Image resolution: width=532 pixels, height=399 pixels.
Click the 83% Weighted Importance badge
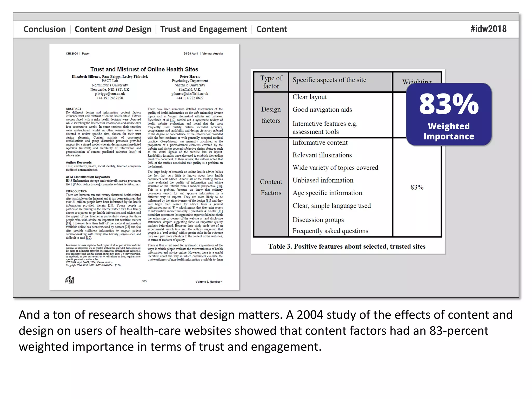tap(449, 114)
